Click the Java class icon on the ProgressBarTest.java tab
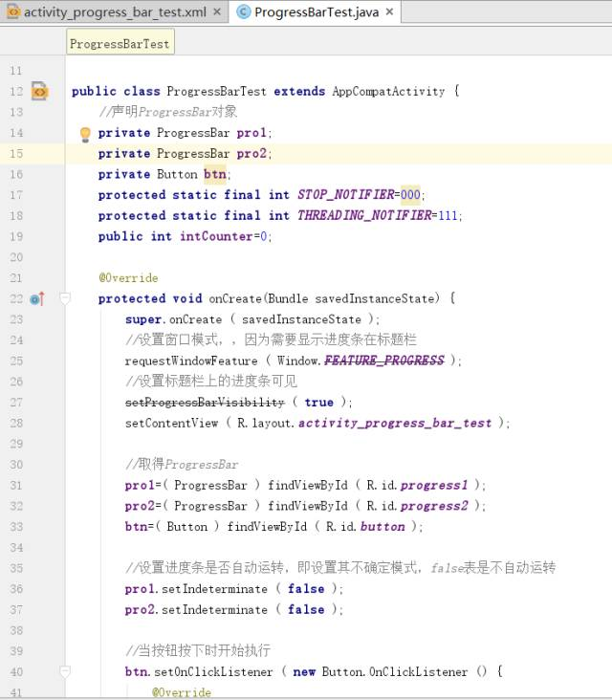The image size is (612, 700). click(x=243, y=12)
